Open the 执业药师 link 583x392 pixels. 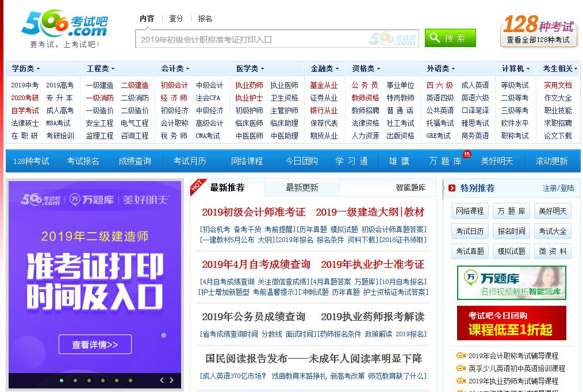(249, 85)
